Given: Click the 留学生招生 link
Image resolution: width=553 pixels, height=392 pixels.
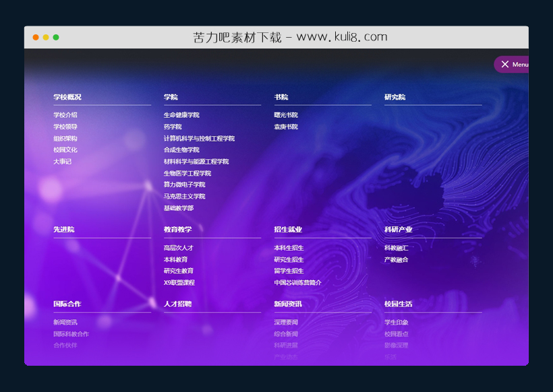Looking at the screenshot, I should tap(288, 271).
